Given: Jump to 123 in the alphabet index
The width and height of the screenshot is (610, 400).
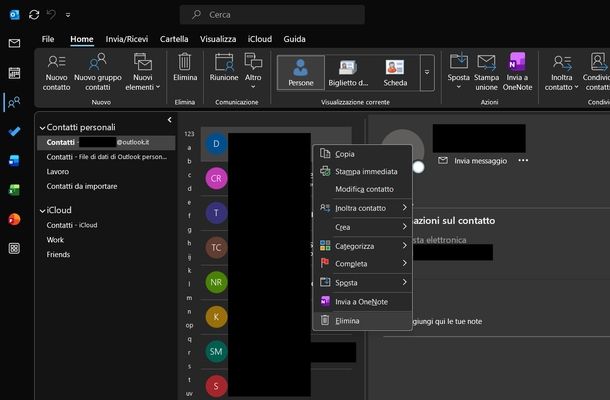Looking at the screenshot, I should tap(189, 134).
